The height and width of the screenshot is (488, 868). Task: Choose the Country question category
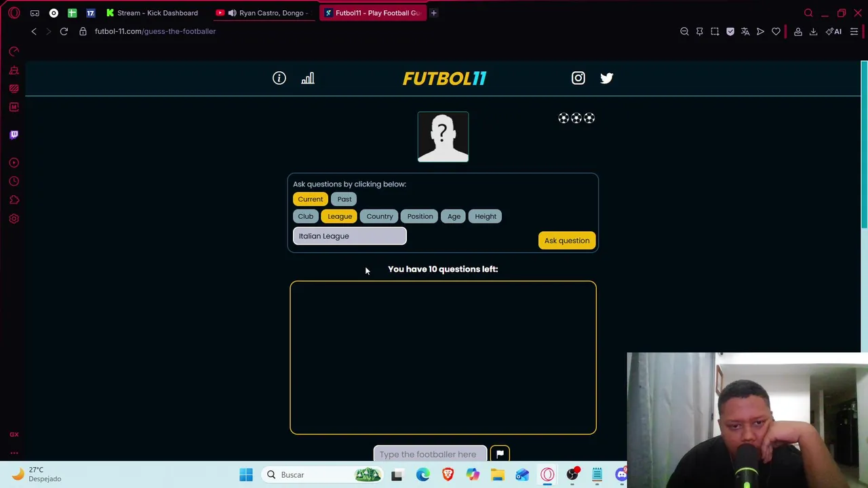tap(380, 216)
